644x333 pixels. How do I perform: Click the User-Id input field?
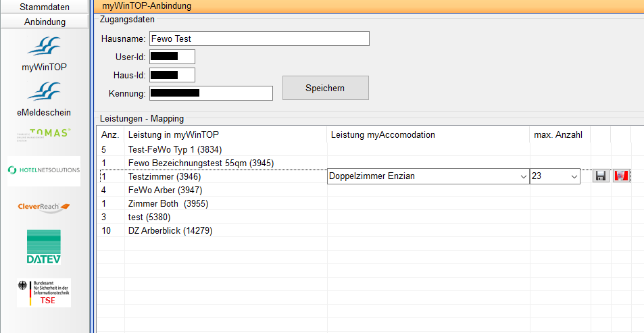pyautogui.click(x=172, y=57)
